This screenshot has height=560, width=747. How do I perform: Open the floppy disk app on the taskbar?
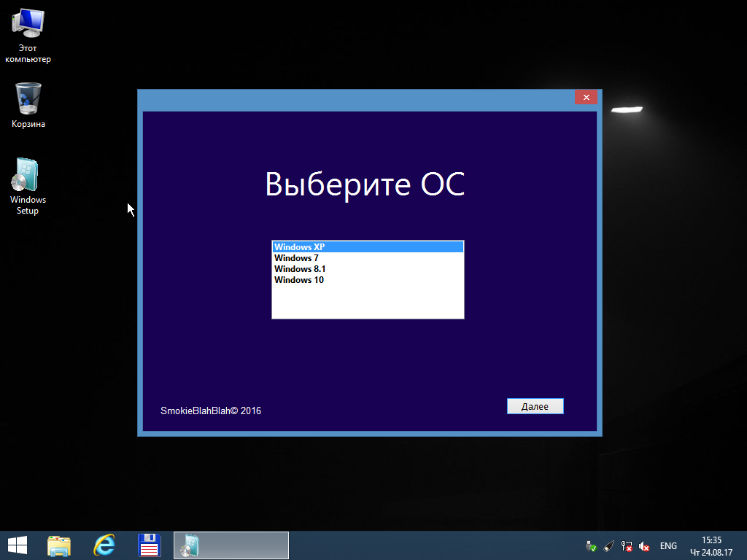(x=149, y=545)
